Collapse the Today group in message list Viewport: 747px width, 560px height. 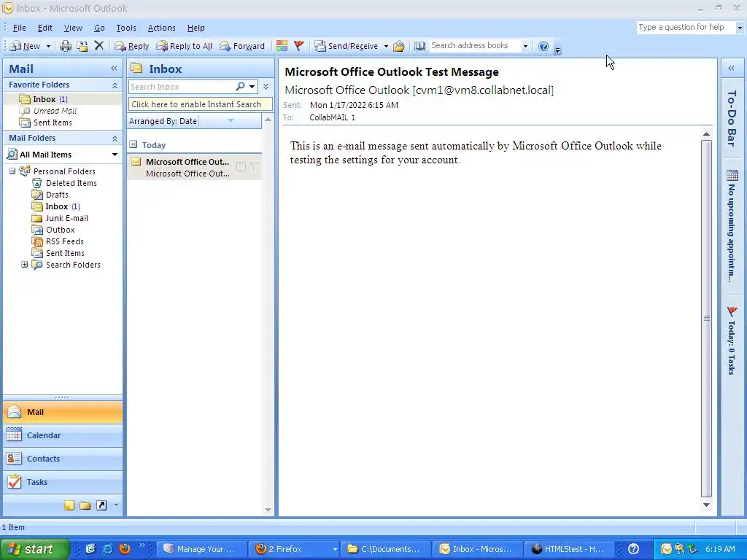(x=133, y=144)
